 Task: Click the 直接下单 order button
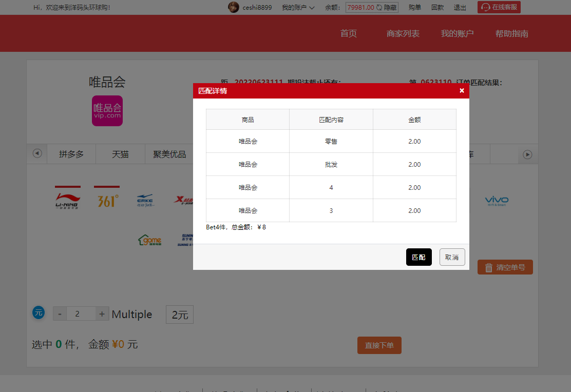(379, 345)
